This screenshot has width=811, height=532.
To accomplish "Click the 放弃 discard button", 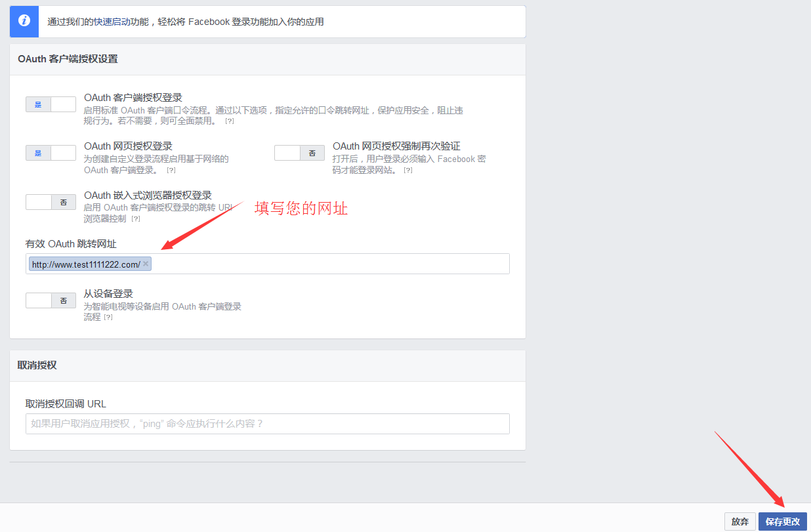I will click(740, 522).
